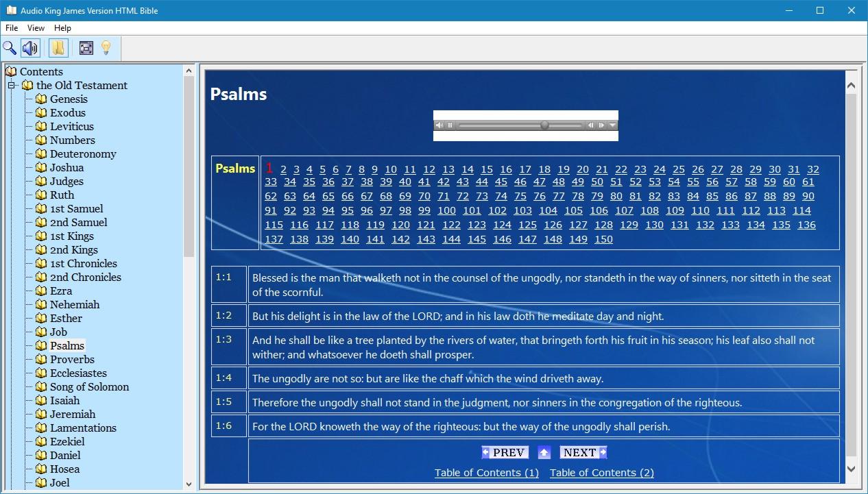Click the Esther book icon

[41, 319]
